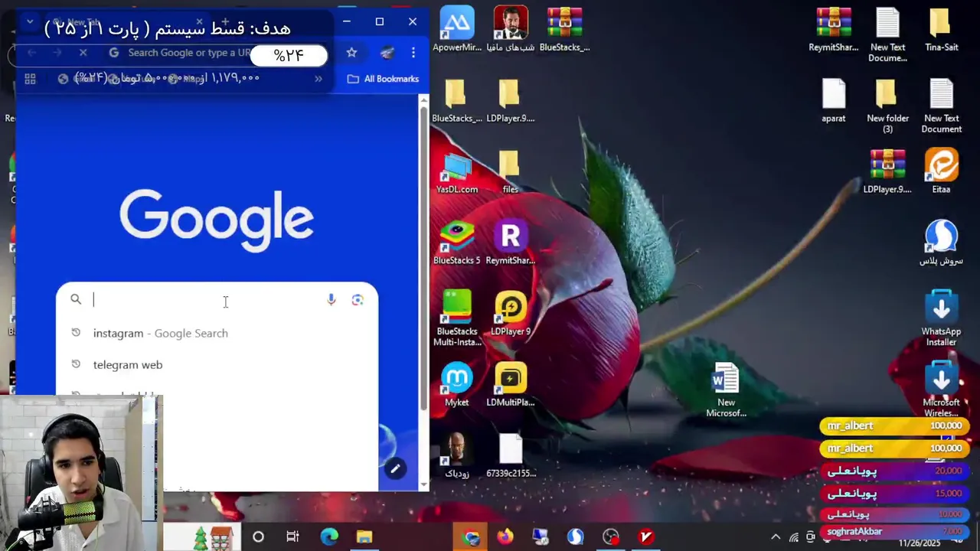Select the شب‌های مافیا desktop icon
This screenshot has width=980, height=551.
[x=511, y=30]
